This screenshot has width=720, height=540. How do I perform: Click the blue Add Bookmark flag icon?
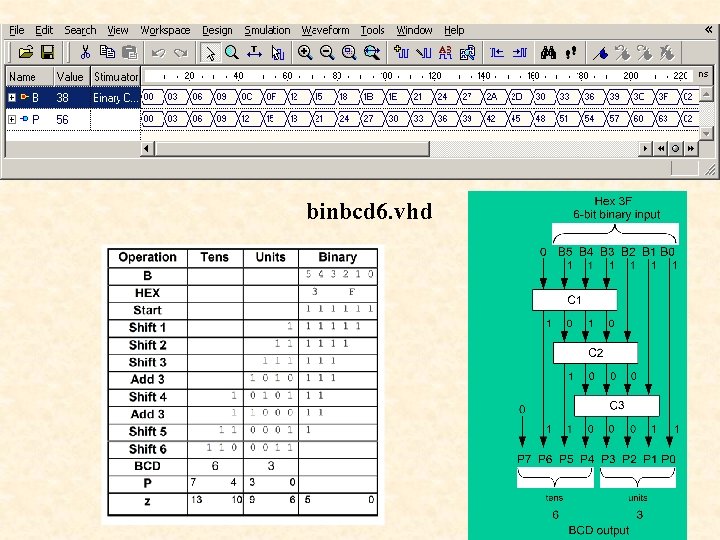point(601,53)
